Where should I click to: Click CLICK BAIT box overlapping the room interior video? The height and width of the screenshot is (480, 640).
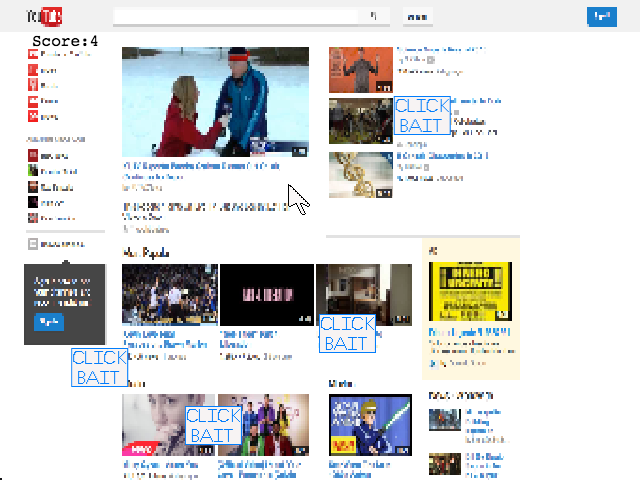pos(347,333)
